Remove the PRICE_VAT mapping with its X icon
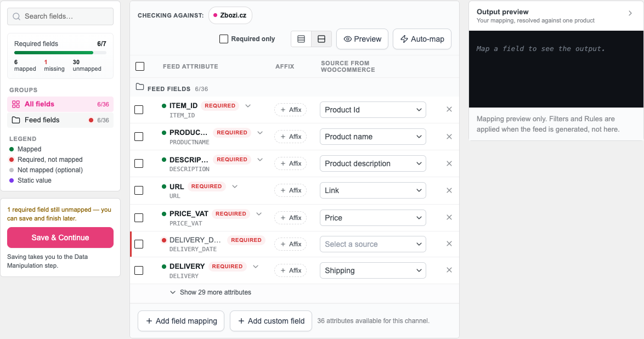The height and width of the screenshot is (339, 644). click(449, 217)
